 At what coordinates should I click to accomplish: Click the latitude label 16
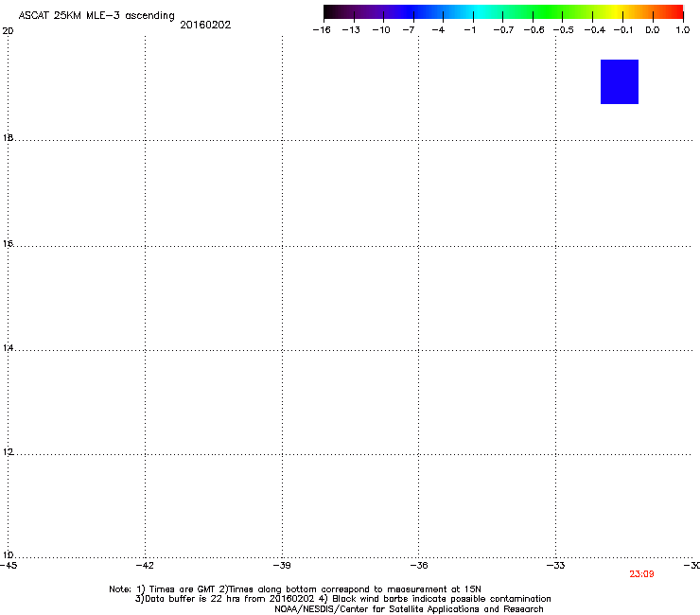pos(8,244)
